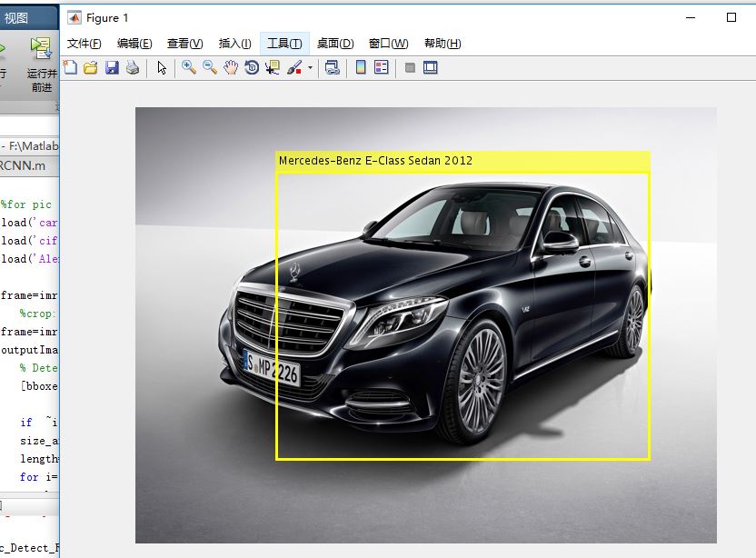The image size is (756, 558).
Task: Select the Edit Plot arrow tool
Action: pyautogui.click(x=162, y=67)
